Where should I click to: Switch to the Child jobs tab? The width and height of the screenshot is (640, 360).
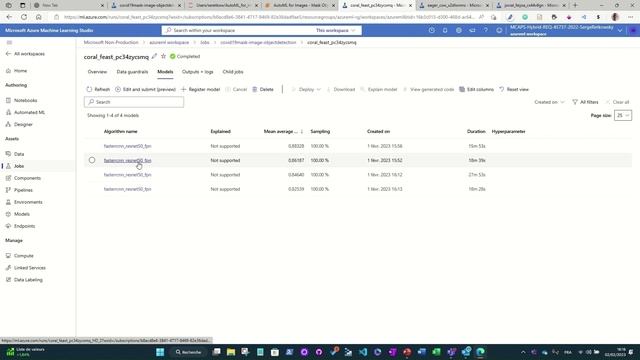click(233, 72)
